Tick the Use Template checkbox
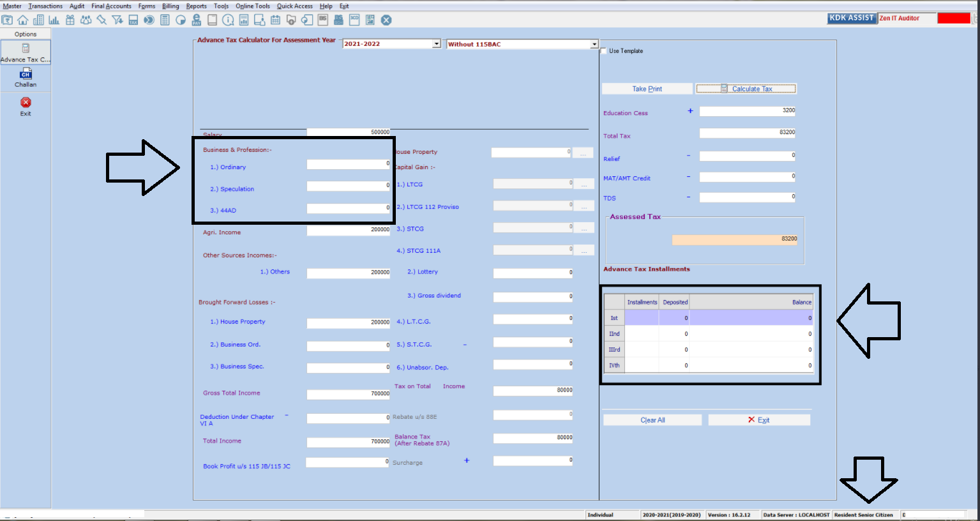The image size is (980, 521). 604,50
